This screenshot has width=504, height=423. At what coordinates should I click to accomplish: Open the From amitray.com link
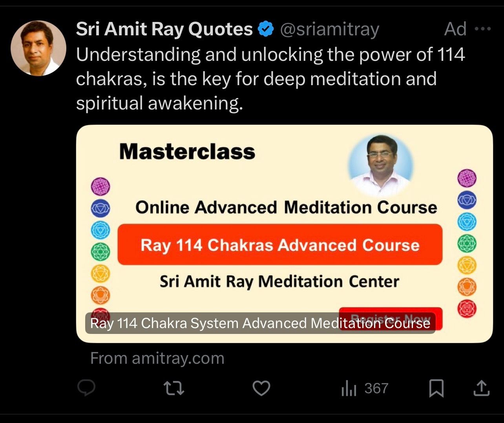[157, 358]
